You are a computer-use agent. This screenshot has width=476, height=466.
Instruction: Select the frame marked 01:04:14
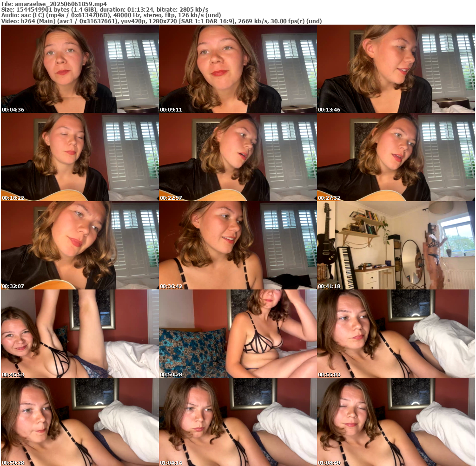tap(238, 422)
